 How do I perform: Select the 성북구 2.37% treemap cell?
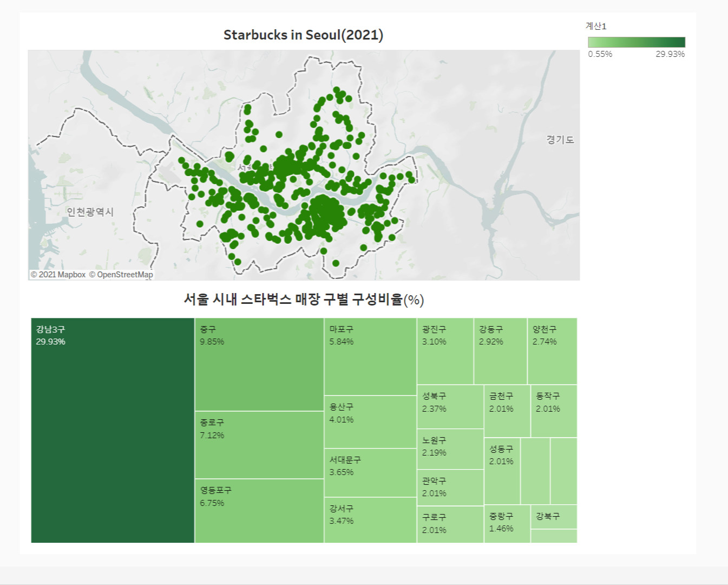[x=450, y=407]
